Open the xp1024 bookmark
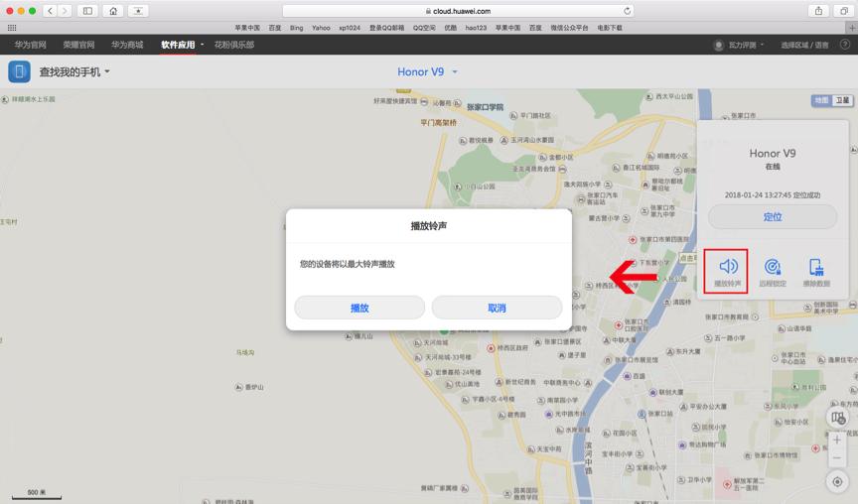This screenshot has height=504, width=858. (x=350, y=28)
